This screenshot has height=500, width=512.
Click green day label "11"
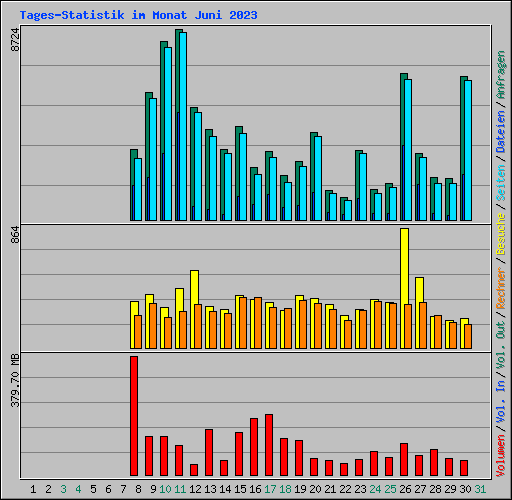click(x=180, y=489)
